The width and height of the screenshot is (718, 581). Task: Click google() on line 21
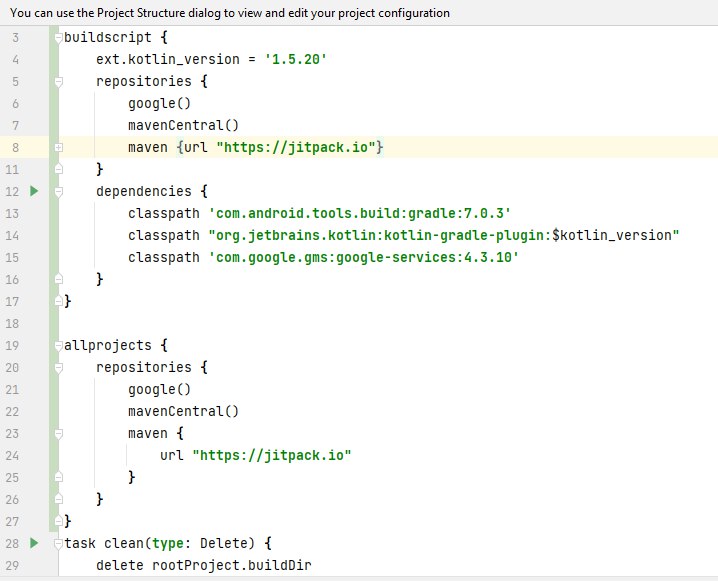pyautogui.click(x=159, y=390)
